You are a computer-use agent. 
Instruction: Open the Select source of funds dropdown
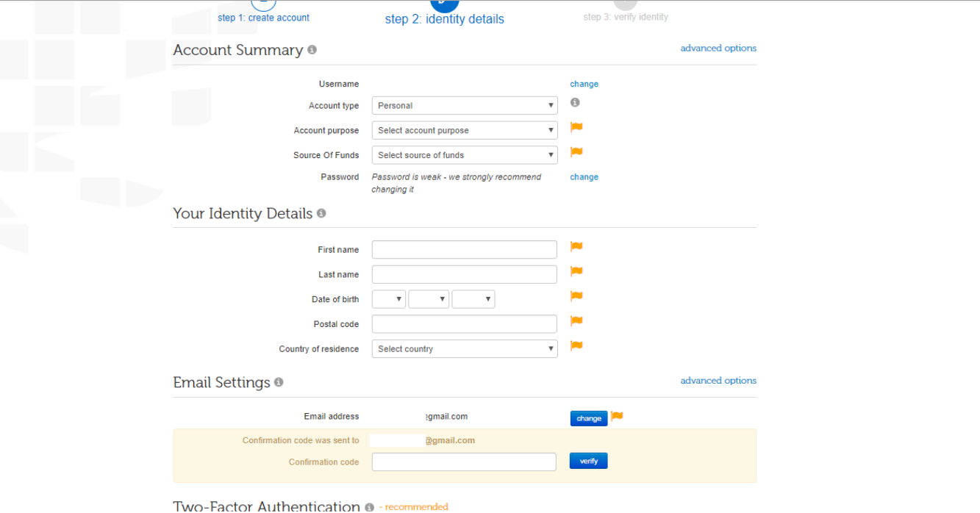tap(465, 155)
